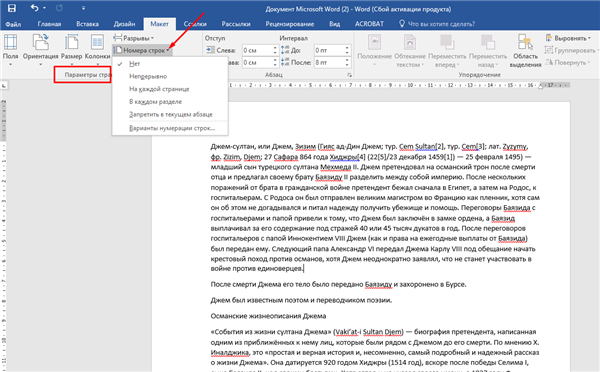This screenshot has height=372, width=600.
Task: Click the Слева indent input field
Action: [x=257, y=50]
